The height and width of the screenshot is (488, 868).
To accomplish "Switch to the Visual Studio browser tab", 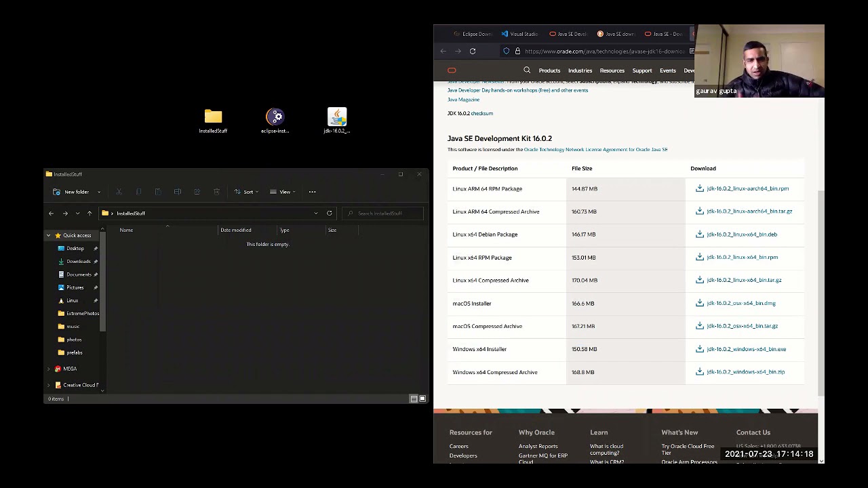I will coord(520,34).
